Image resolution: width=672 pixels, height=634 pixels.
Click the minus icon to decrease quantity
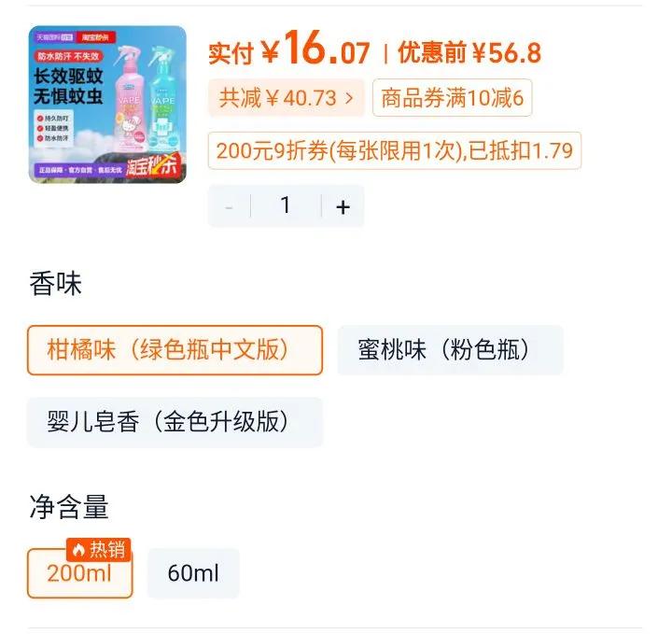pyautogui.click(x=229, y=207)
